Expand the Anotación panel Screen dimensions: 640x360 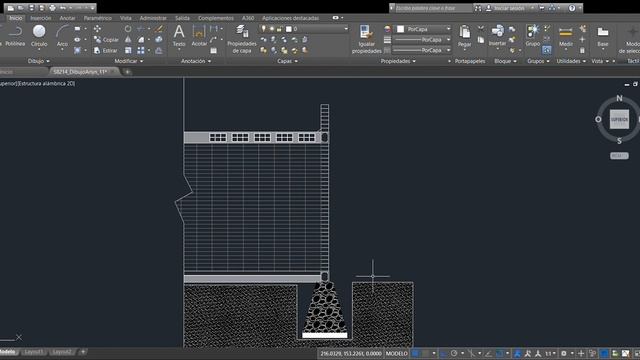coord(196,61)
